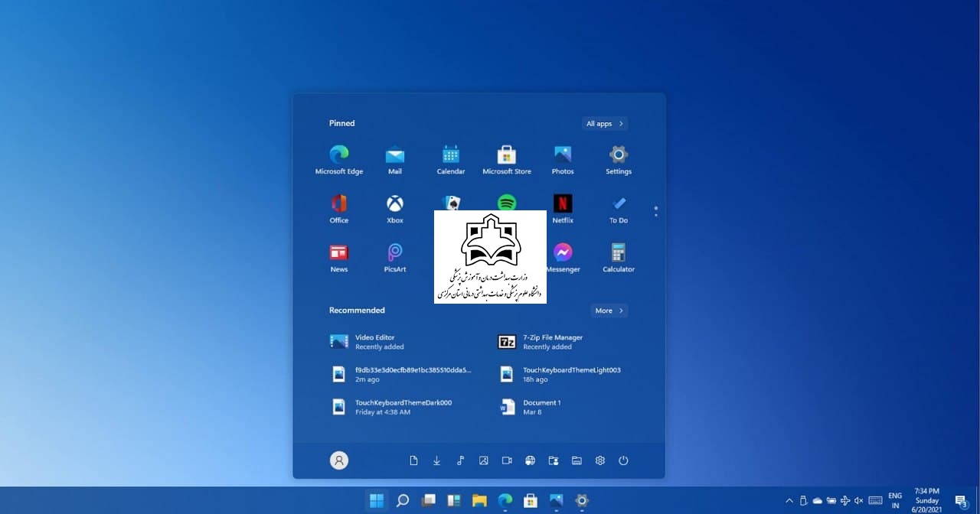Launch the Calculator app

[x=619, y=258]
